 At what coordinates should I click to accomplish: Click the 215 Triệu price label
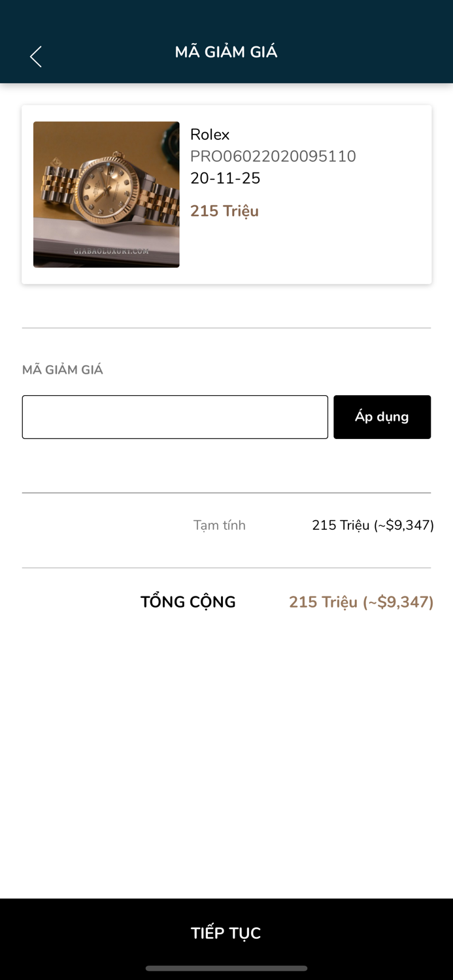pyautogui.click(x=224, y=211)
